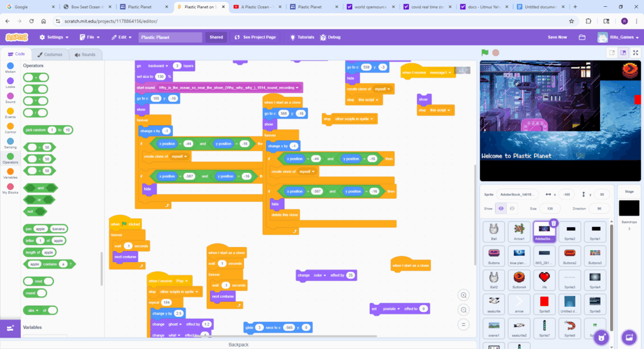644x349 pixels.
Task: Show the sprite using the eye toggle
Action: (501, 208)
